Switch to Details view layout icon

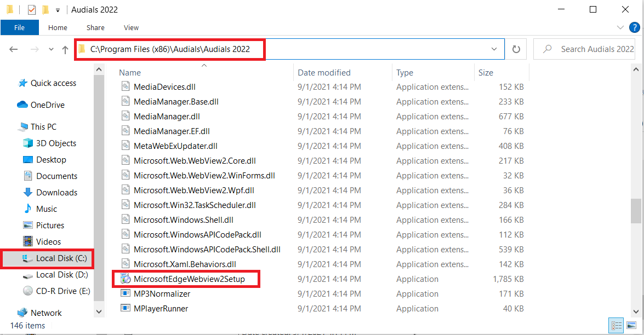[x=616, y=326]
